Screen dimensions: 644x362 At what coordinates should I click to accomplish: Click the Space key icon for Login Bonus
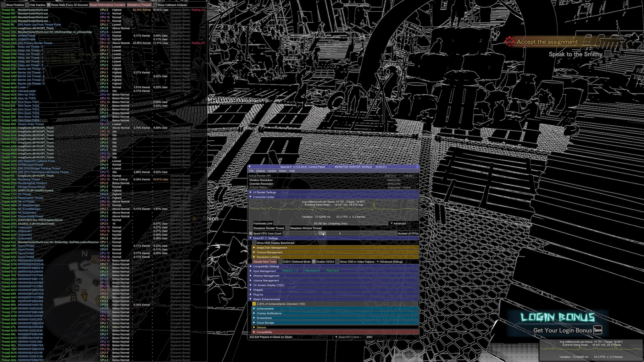597,330
